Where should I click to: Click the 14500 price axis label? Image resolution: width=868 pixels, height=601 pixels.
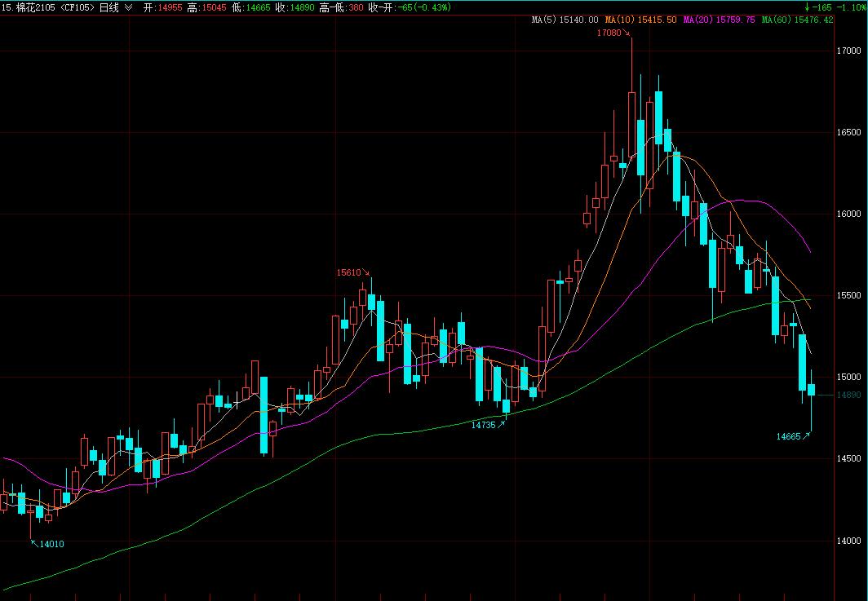point(848,459)
